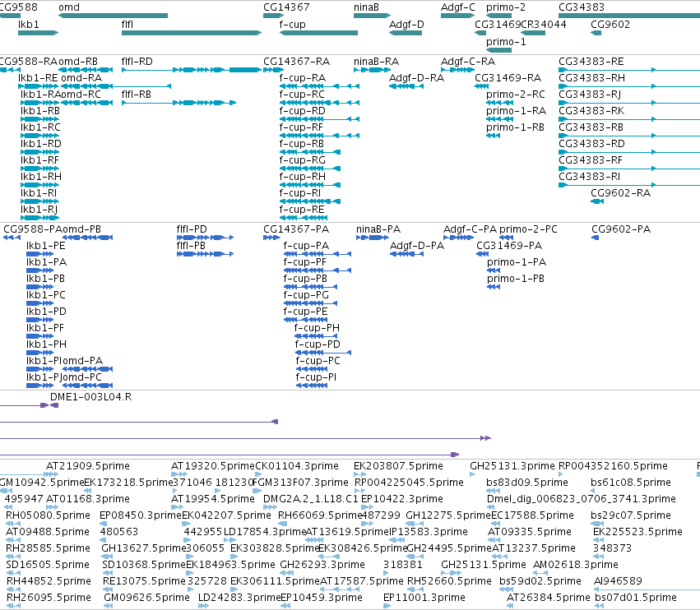
Task: Click EST EP11001.3prime
Action: tap(424, 597)
